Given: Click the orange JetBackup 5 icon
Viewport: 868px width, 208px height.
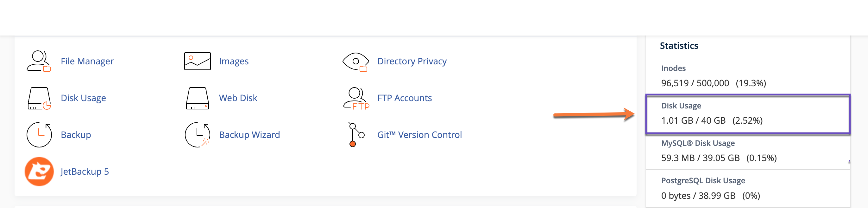Looking at the screenshot, I should click(x=39, y=172).
